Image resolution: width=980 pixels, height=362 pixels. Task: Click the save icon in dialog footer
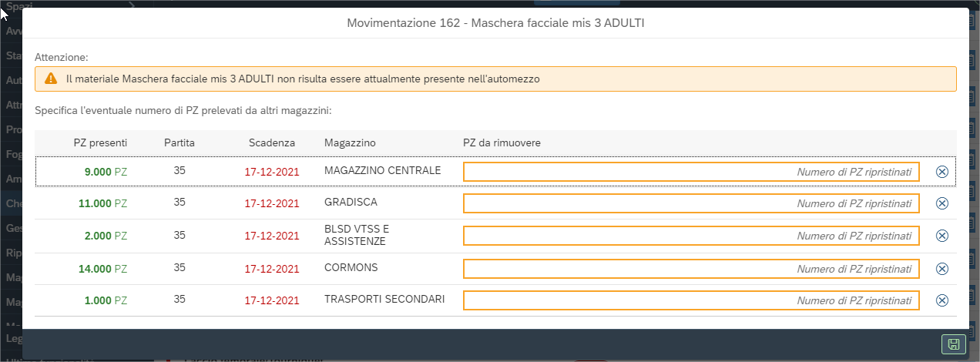point(953,344)
